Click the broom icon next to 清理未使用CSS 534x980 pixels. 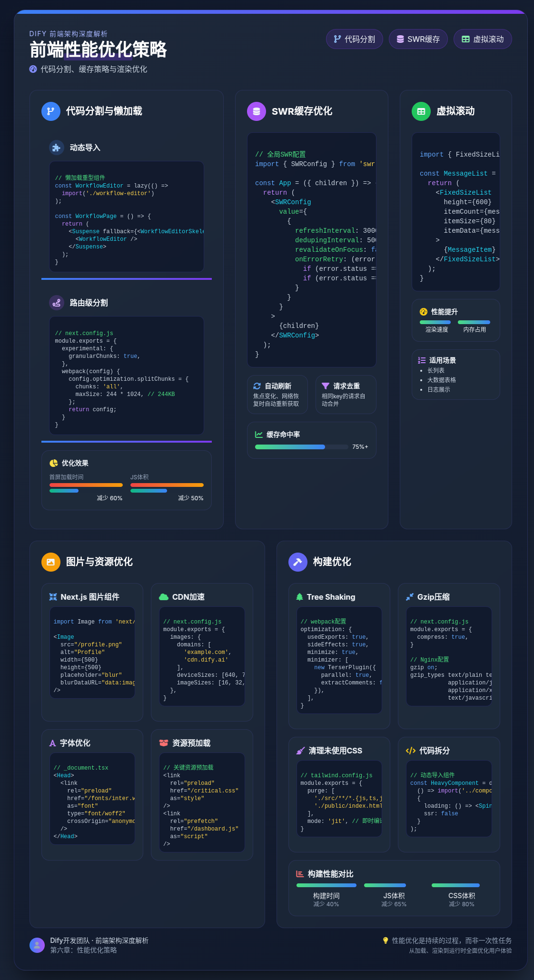coord(300,751)
